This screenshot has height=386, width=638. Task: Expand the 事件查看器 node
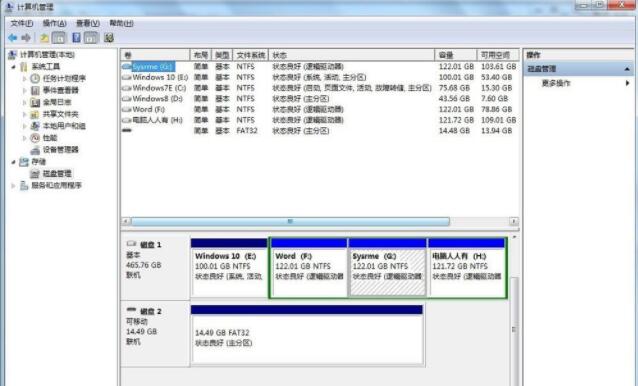[24, 90]
